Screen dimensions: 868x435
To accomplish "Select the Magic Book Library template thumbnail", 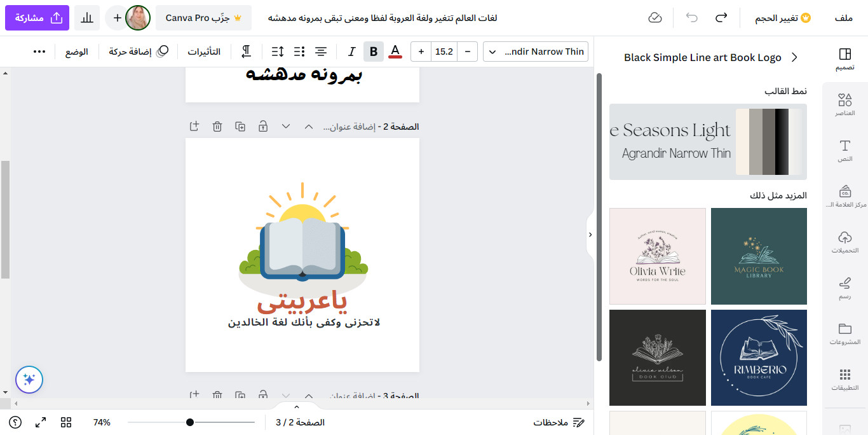I will click(759, 256).
